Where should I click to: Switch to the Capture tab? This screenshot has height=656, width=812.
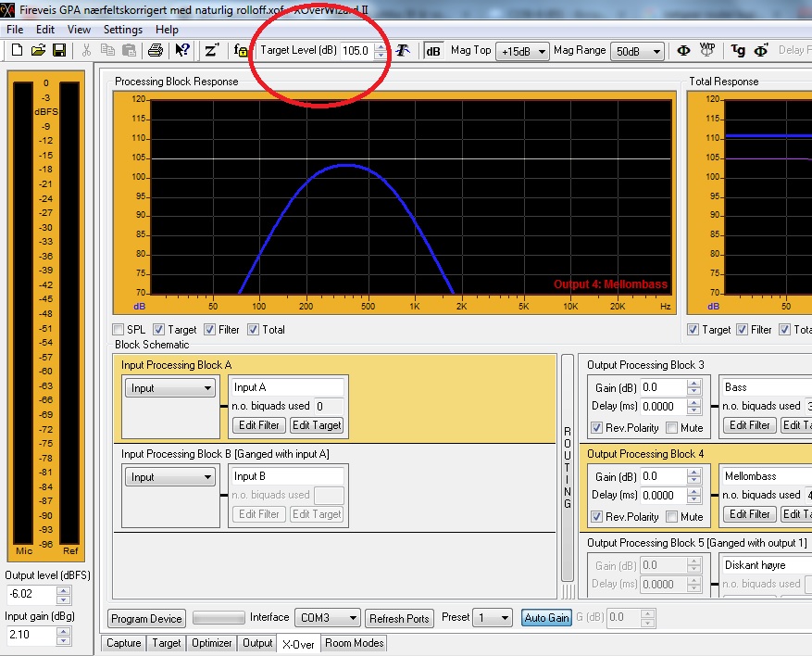tap(124, 643)
